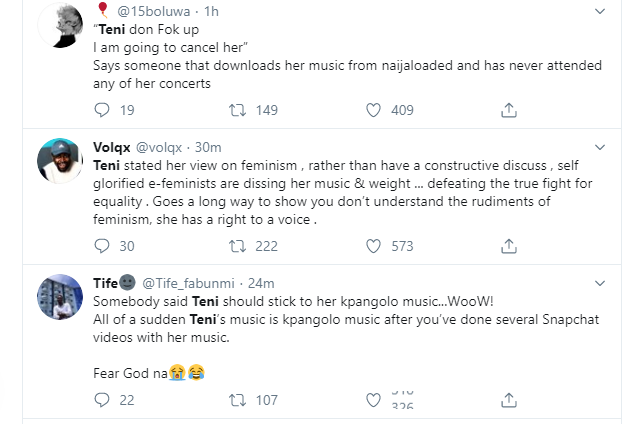This screenshot has width=632, height=424.
Task: Like Tife's kpangolo music tweet
Action: (x=373, y=400)
